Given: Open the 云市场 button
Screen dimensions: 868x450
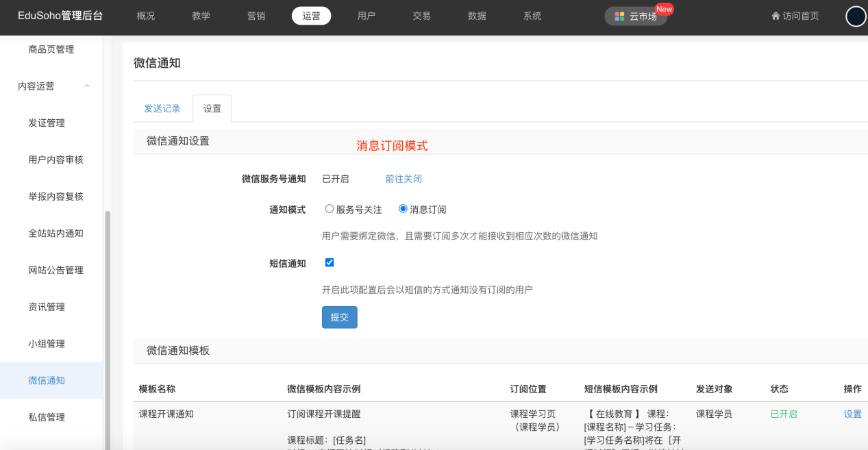Looking at the screenshot, I should [636, 16].
